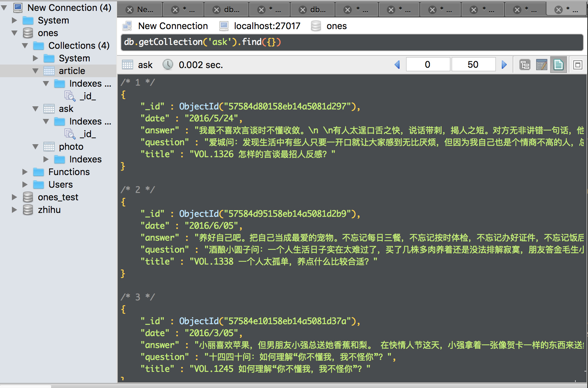
Task: Click the /* 1 */ document header
Action: tap(138, 82)
